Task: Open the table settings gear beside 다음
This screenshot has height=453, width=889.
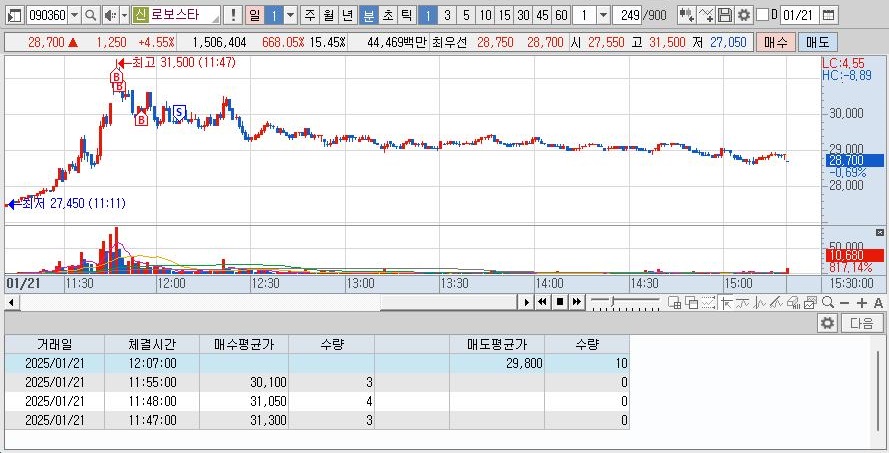Action: click(828, 324)
